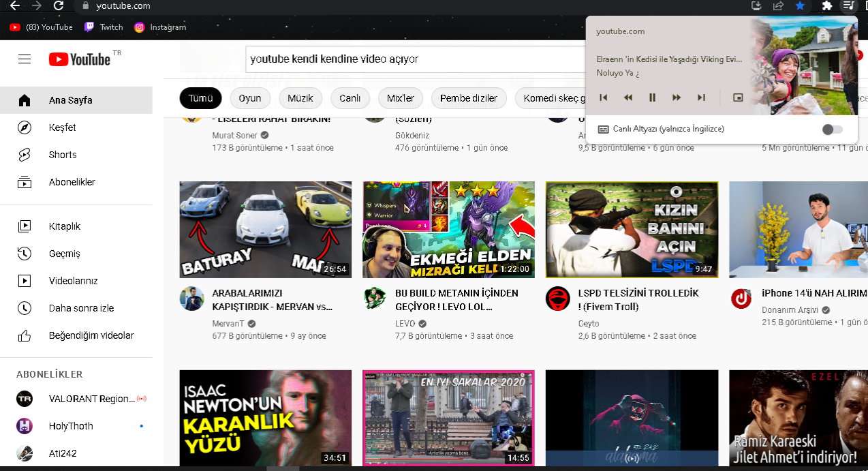Click share icon in address bar
The image size is (868, 471).
point(778,5)
